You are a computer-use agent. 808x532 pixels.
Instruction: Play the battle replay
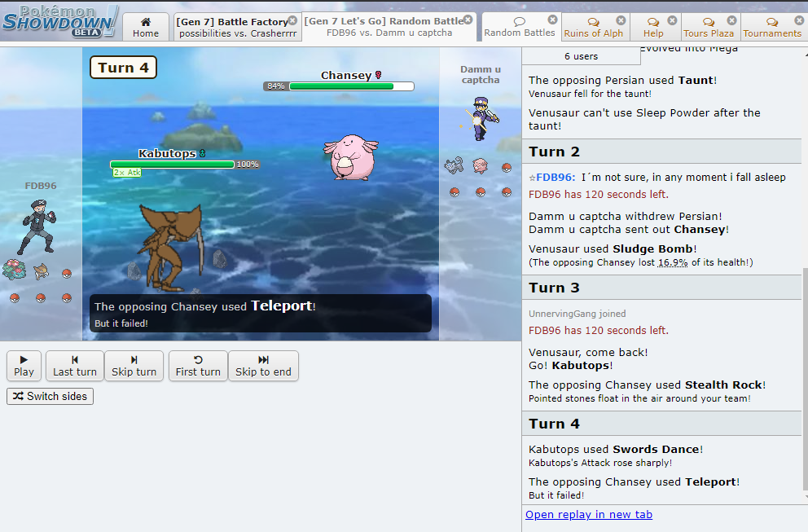[24, 366]
